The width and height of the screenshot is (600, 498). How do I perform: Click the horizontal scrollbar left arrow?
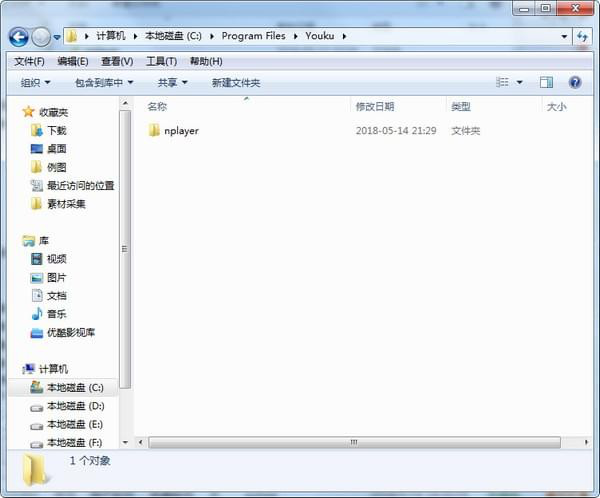tap(140, 442)
